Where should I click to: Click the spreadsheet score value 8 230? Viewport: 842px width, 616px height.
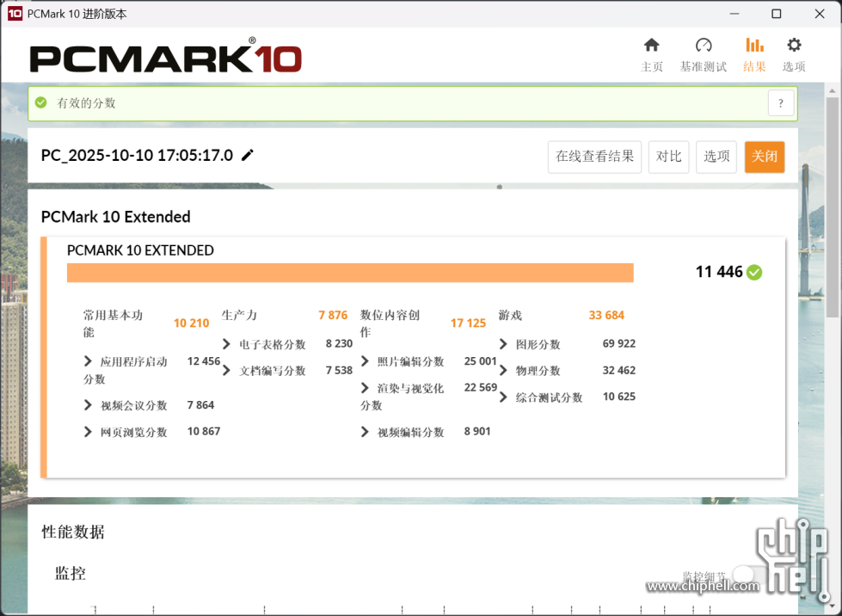click(340, 344)
